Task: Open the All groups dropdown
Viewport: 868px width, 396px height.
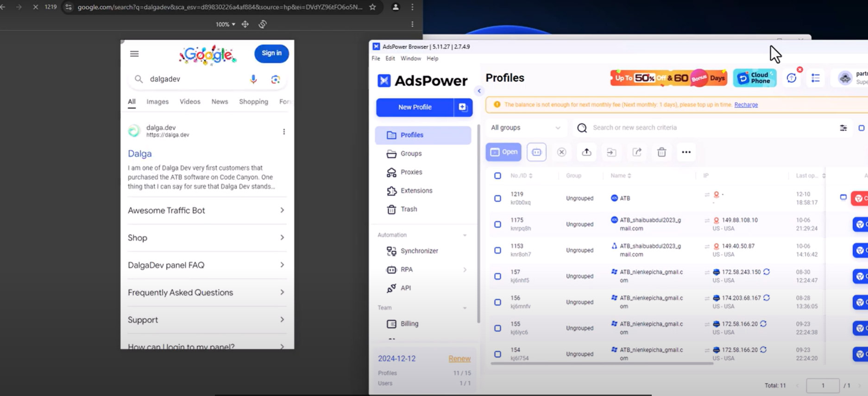Action: (x=526, y=127)
